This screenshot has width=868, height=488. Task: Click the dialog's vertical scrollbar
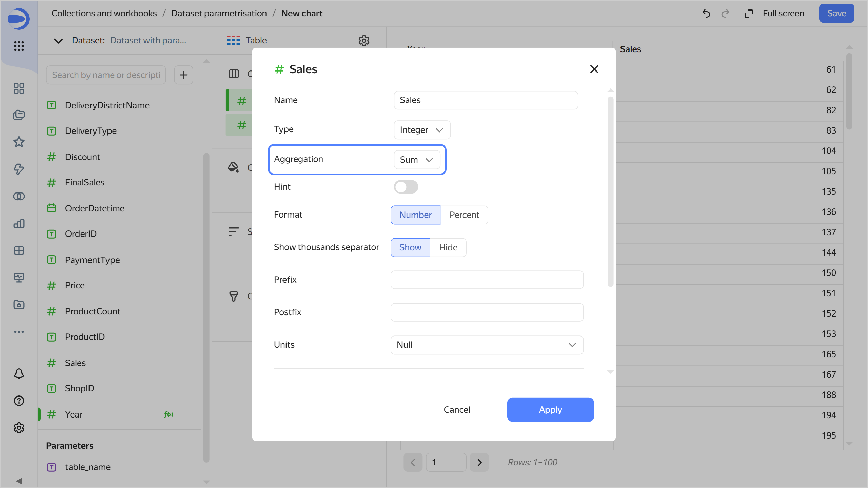point(610,191)
